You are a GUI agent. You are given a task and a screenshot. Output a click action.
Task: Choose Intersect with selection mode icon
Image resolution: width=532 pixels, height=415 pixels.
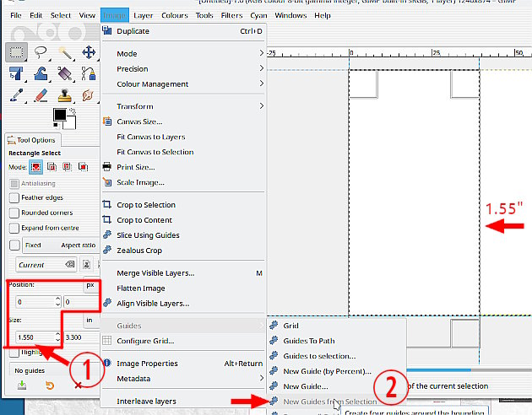coord(83,167)
